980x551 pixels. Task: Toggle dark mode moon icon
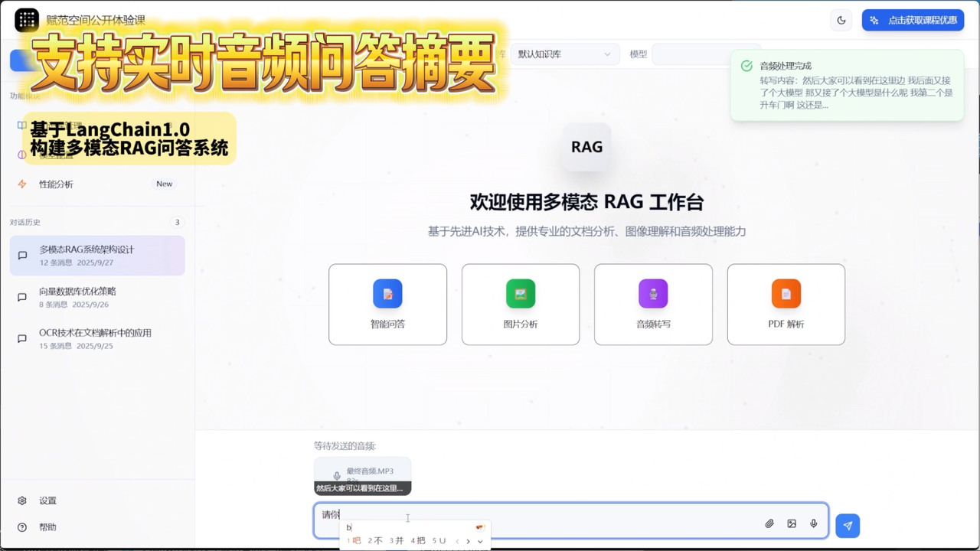point(841,20)
